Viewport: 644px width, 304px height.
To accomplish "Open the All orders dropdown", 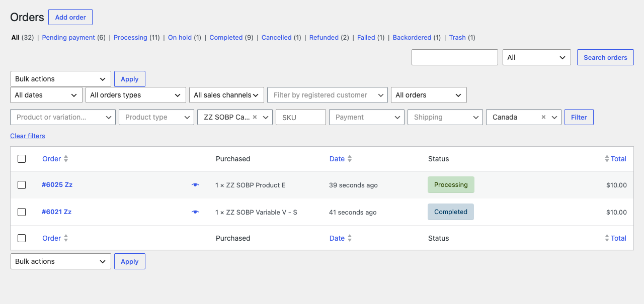I will [x=429, y=95].
